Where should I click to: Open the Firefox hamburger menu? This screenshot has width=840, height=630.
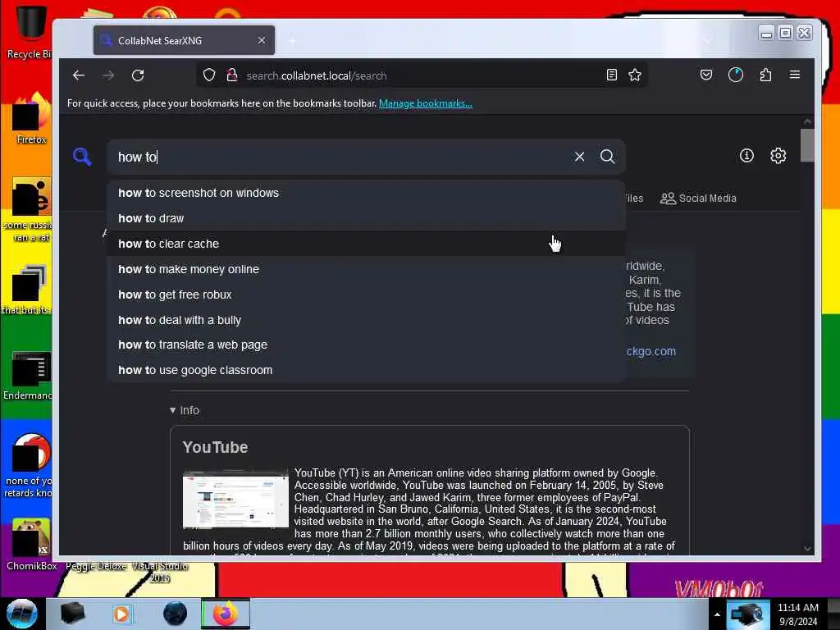pos(794,75)
